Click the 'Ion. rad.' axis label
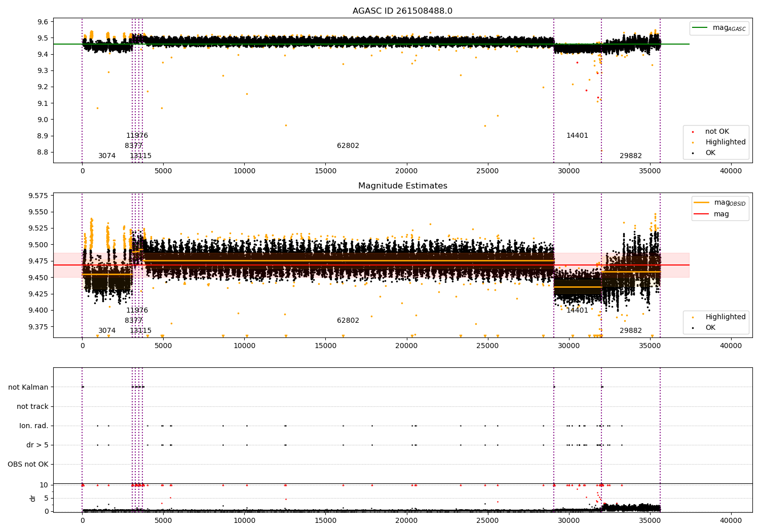 point(34,426)
